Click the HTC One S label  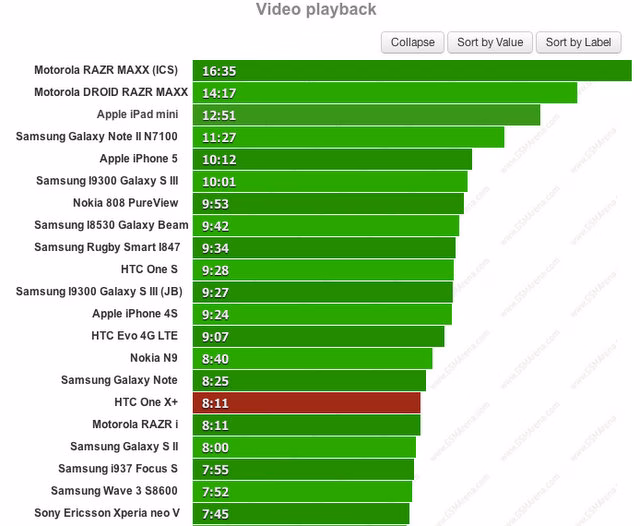coord(149,269)
